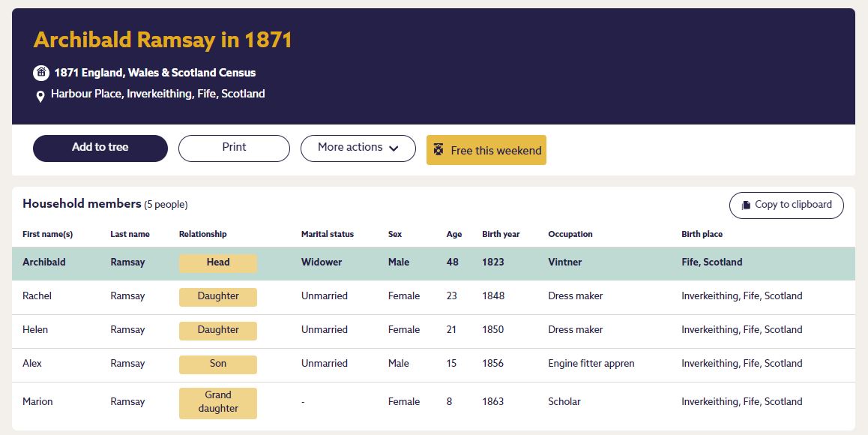Viewport: 868px width, 435px height.
Task: Open Rachel's record in household list
Action: 37,296
